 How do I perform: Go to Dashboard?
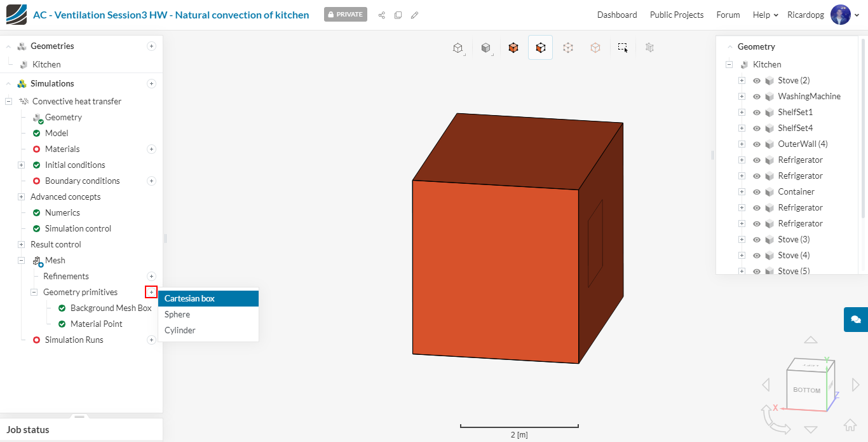(x=617, y=15)
